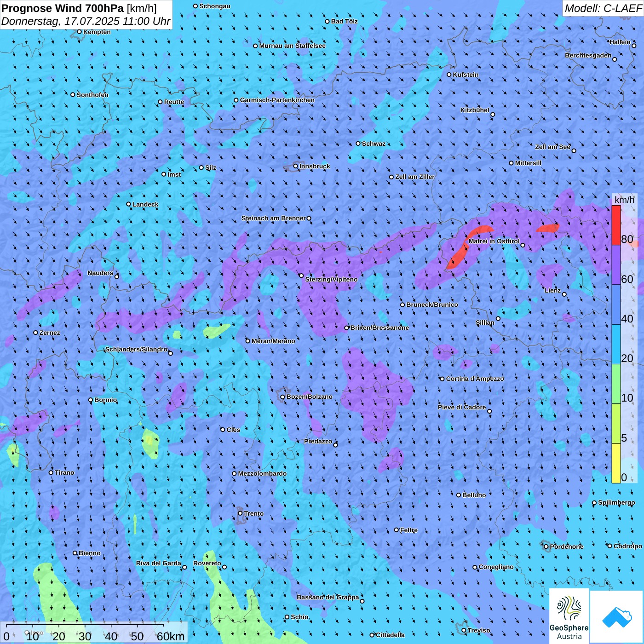Click the 'Rovereto' label
Screen dimensions: 644x644
pyautogui.click(x=207, y=563)
